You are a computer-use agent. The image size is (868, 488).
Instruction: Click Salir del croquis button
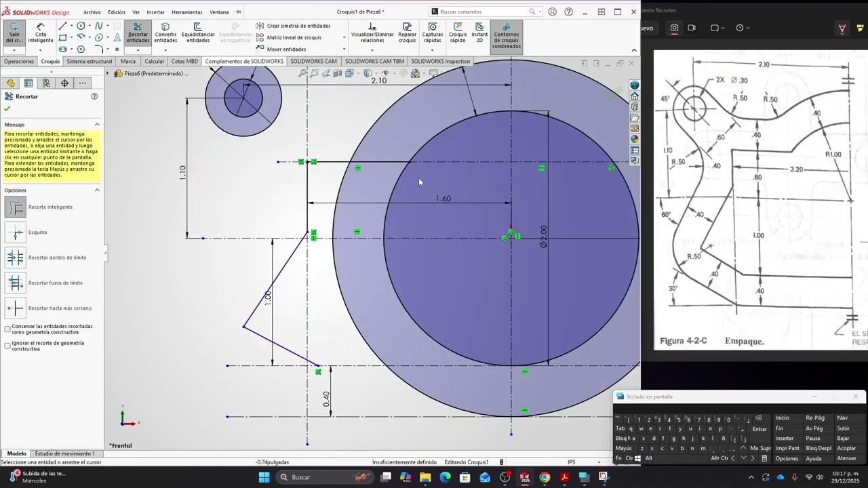(14, 33)
